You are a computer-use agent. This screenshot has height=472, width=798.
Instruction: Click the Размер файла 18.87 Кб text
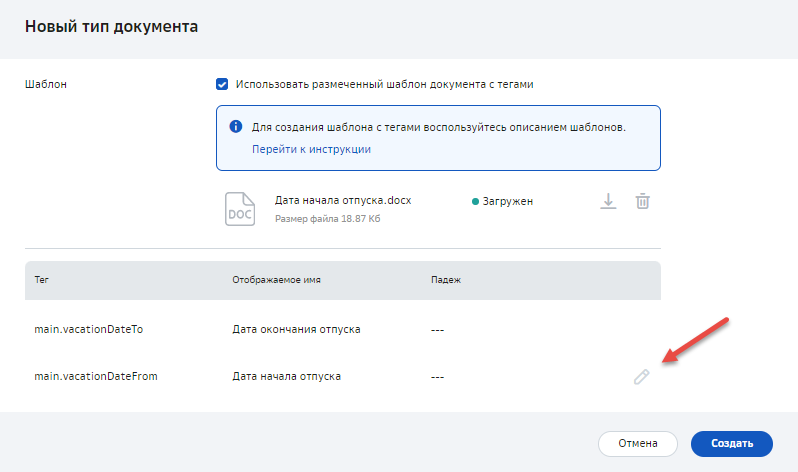coord(328,218)
